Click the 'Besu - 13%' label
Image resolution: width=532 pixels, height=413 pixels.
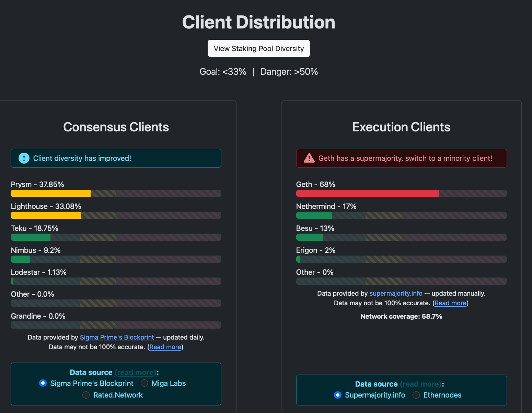pyautogui.click(x=315, y=228)
